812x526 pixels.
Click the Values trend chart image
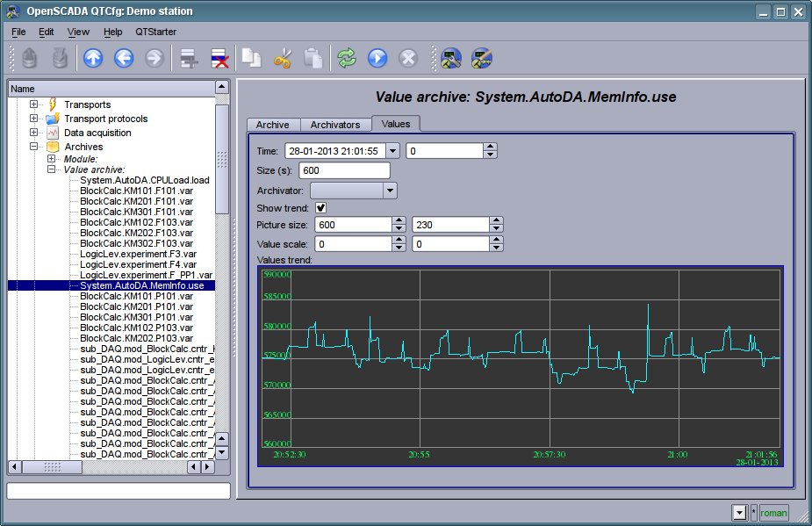(x=521, y=366)
